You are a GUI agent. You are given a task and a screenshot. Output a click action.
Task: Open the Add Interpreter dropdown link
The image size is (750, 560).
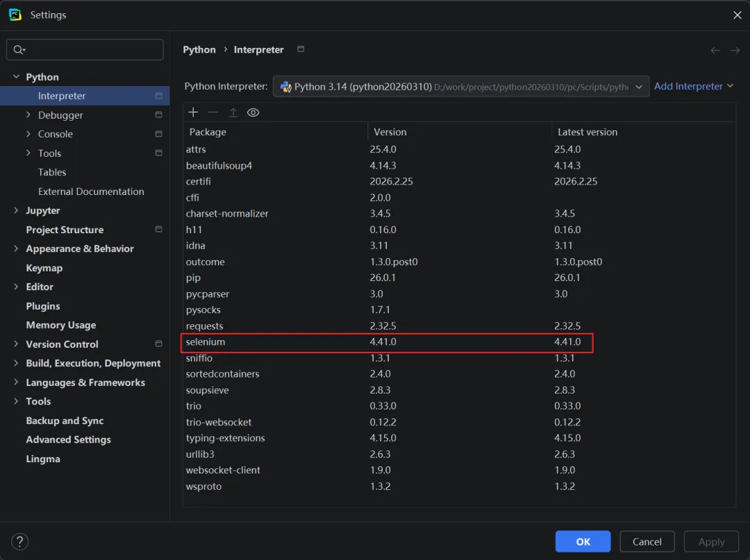pos(694,86)
